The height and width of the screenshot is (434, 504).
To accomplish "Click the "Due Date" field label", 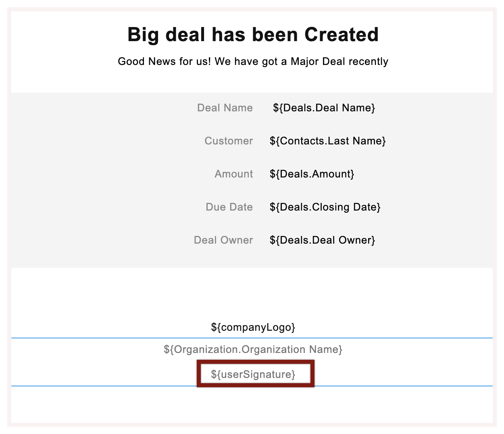I will 229,207.
